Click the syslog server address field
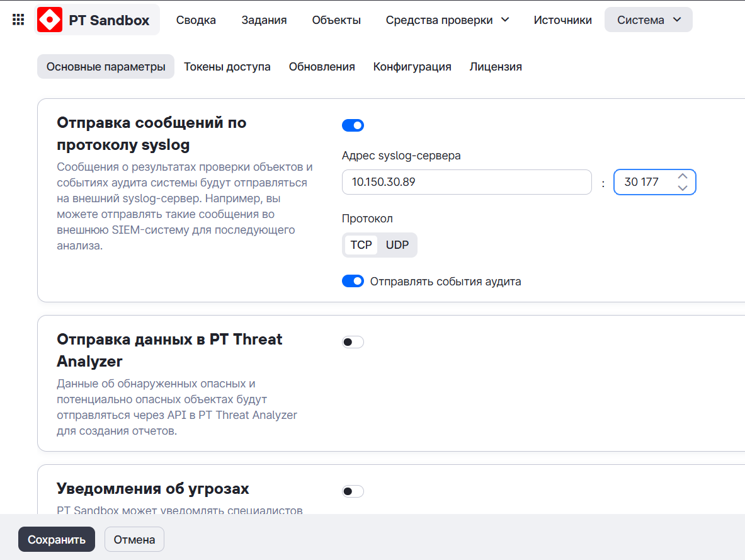The width and height of the screenshot is (745, 560). click(467, 182)
